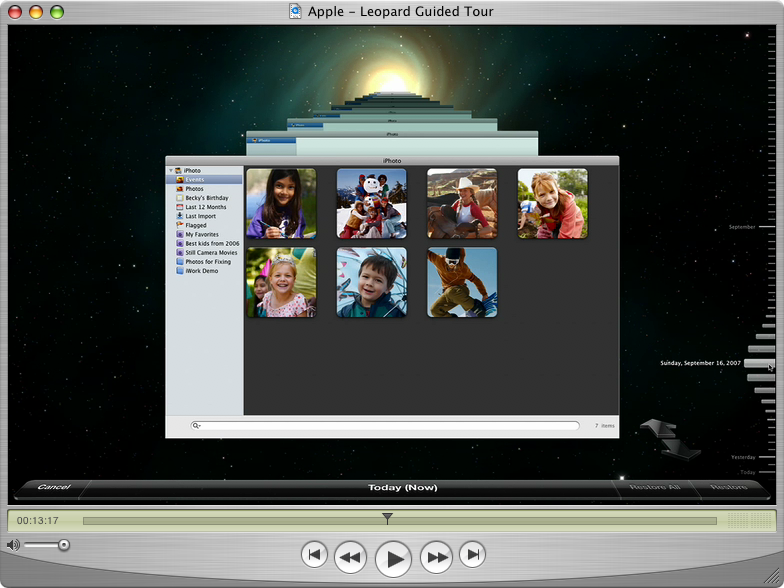Select the birthday crown girl thumbnail
This screenshot has height=588, width=784.
pyautogui.click(x=282, y=282)
